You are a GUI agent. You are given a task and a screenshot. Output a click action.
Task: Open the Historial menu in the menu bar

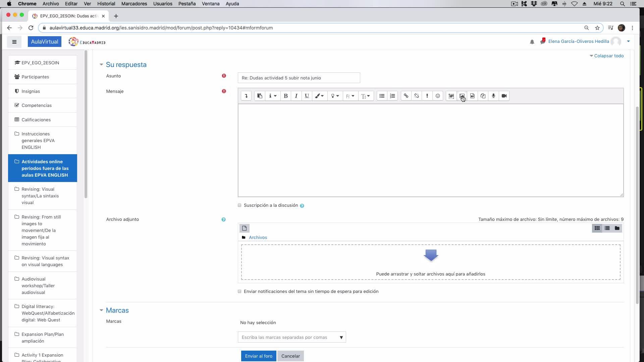click(106, 4)
